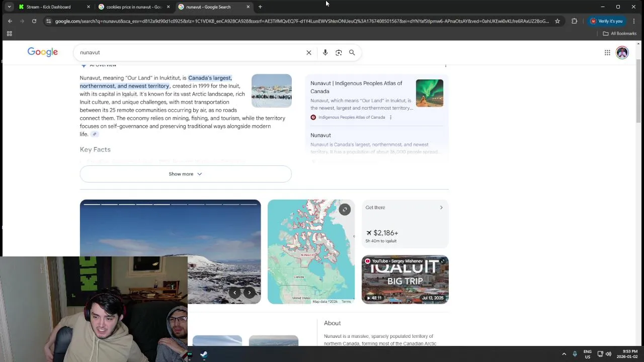View site information icon in address bar

pyautogui.click(x=48, y=21)
